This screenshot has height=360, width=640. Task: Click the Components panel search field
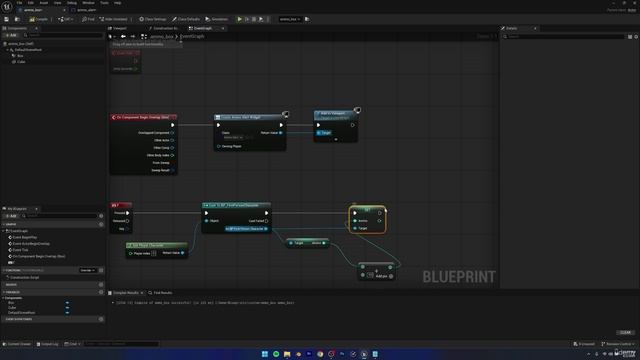tap(63, 36)
